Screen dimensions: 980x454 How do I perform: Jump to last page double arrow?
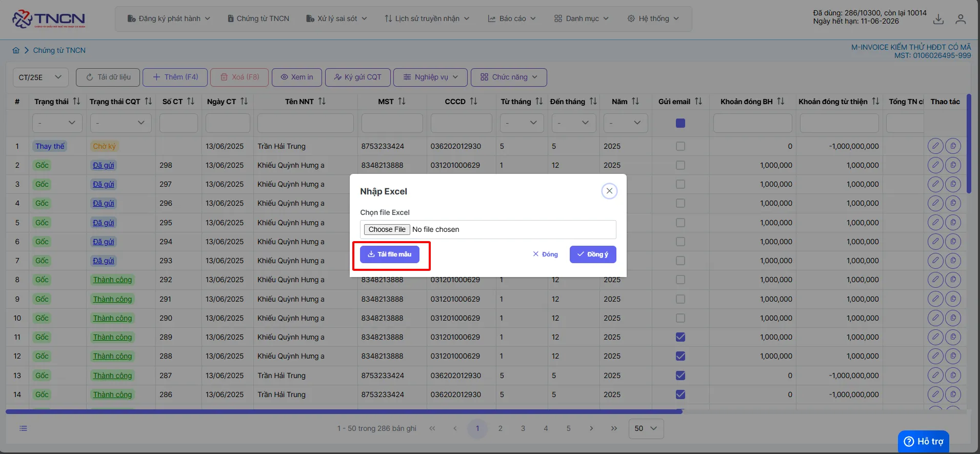click(614, 428)
